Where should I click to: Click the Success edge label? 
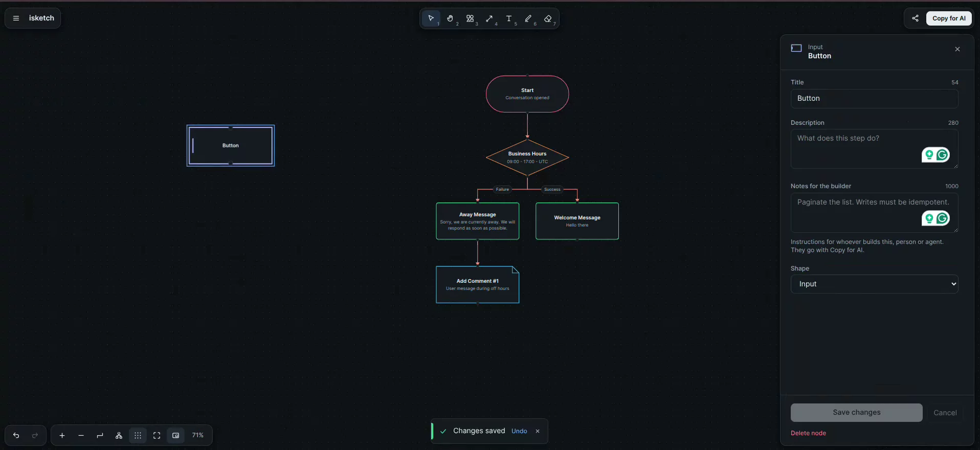(552, 189)
